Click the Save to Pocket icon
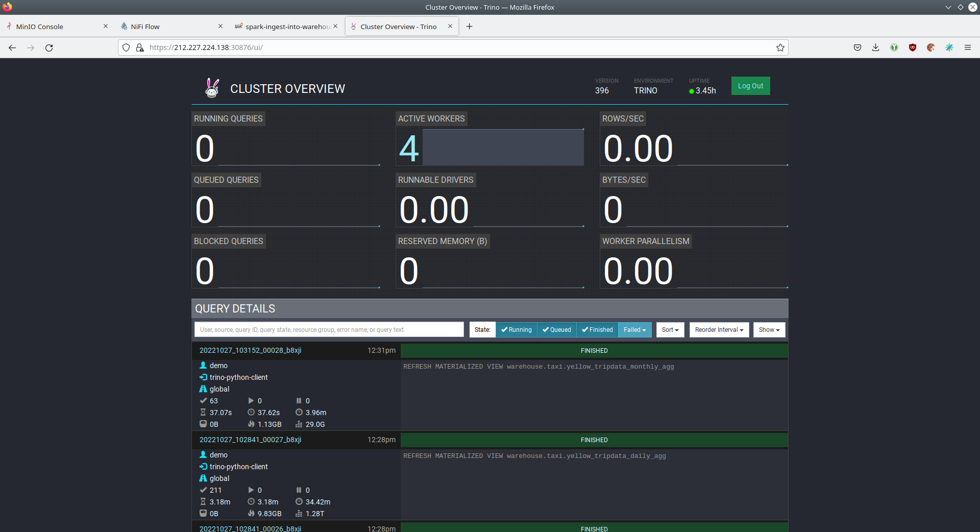Viewport: 980px width, 532px height. (857, 47)
